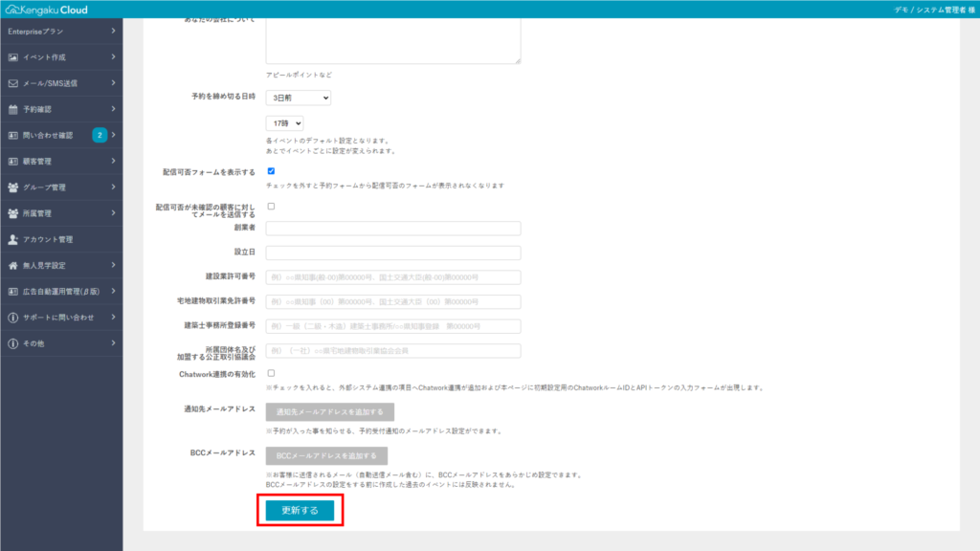Expand the 無人見学設定 chevron
This screenshot has width=980, height=551.
click(113, 266)
